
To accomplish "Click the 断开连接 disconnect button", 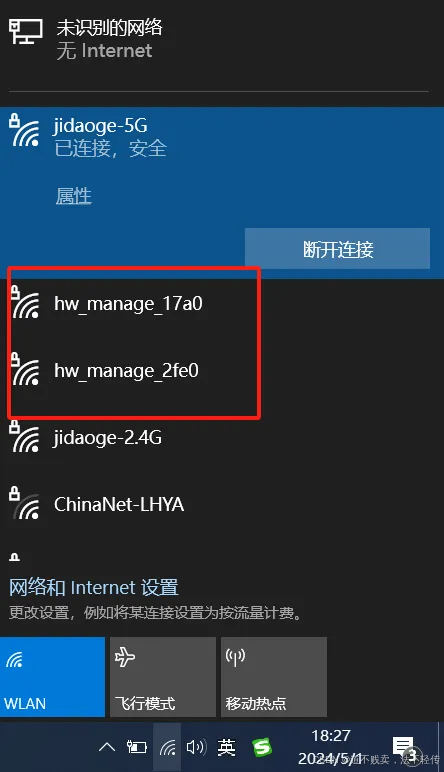I will (337, 249).
